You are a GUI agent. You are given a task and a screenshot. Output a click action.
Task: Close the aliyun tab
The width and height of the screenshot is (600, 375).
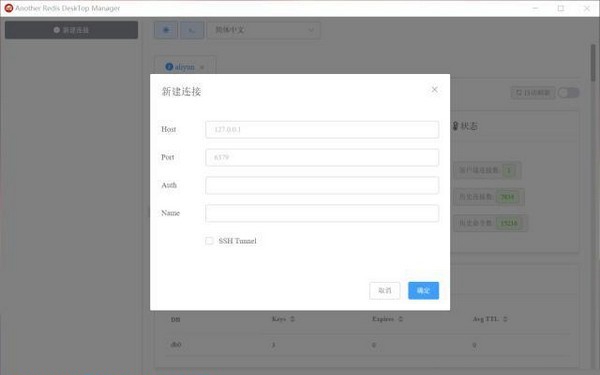point(202,67)
